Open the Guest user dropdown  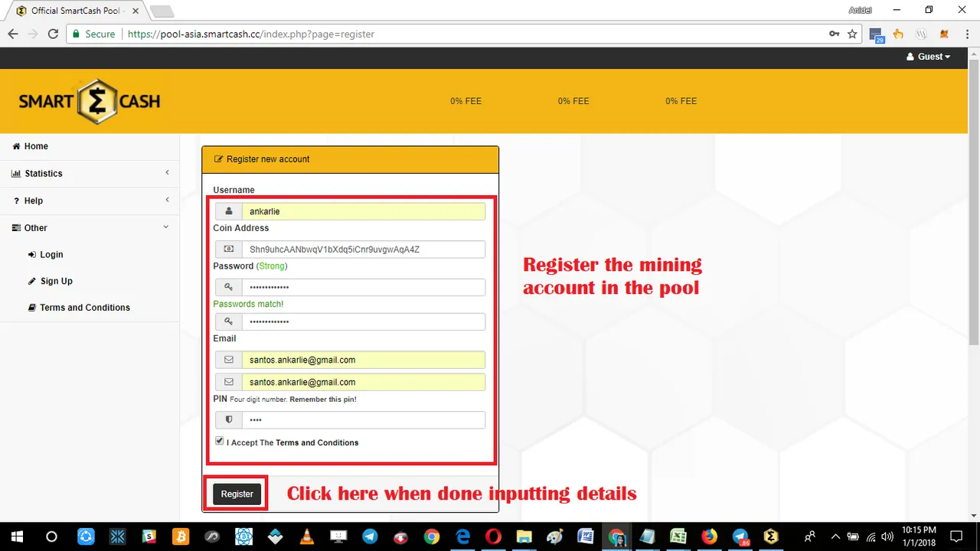pos(928,57)
